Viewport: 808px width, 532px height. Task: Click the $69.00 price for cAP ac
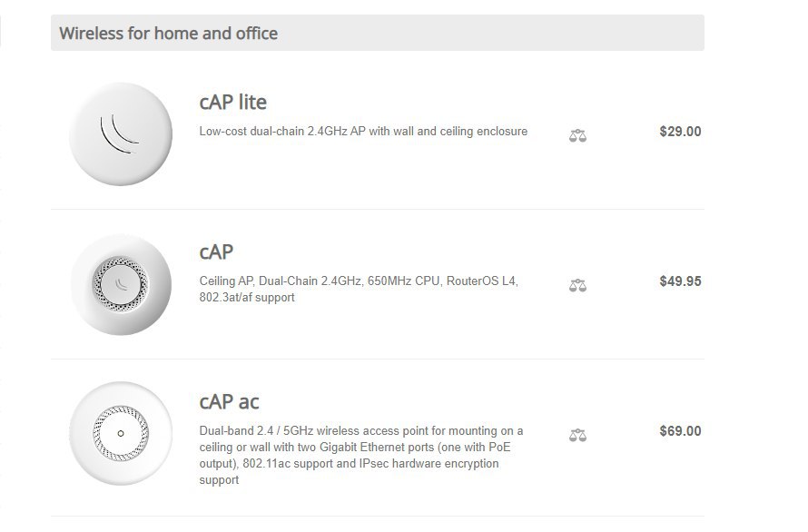[680, 431]
